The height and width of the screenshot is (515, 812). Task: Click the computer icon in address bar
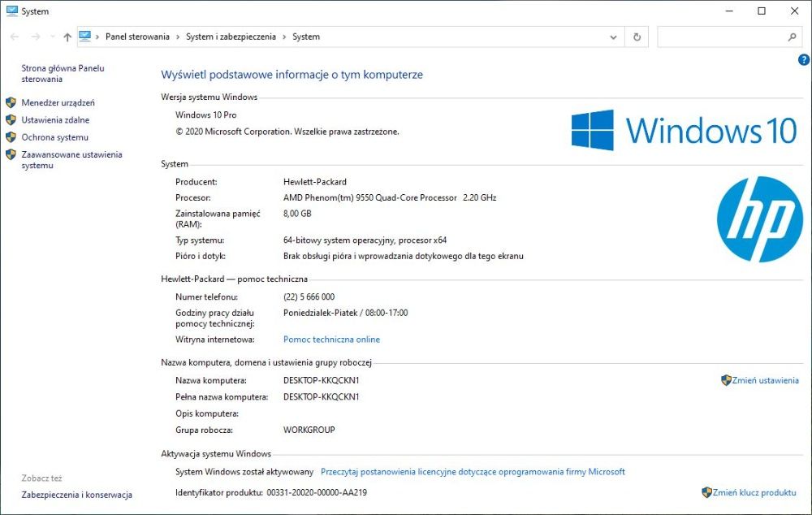coord(85,37)
